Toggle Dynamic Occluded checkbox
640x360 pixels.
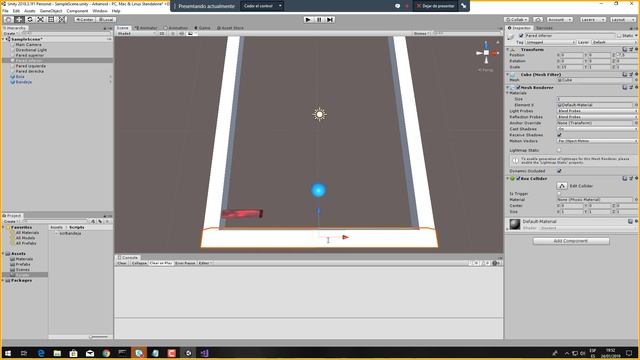(559, 171)
